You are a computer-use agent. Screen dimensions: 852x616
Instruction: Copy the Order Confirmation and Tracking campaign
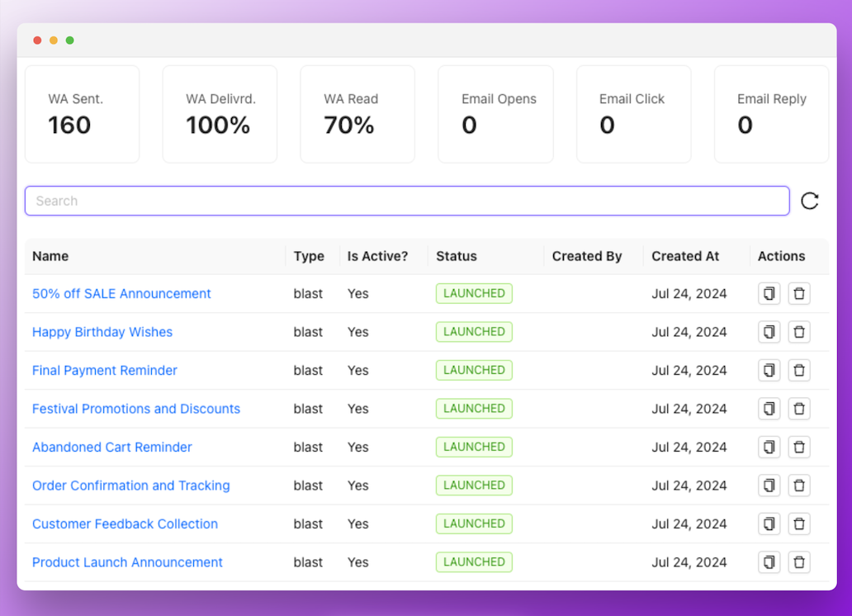[x=769, y=486]
